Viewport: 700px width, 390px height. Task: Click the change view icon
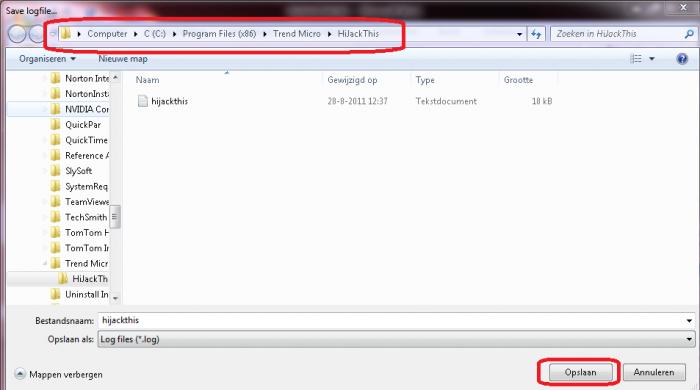[636, 58]
